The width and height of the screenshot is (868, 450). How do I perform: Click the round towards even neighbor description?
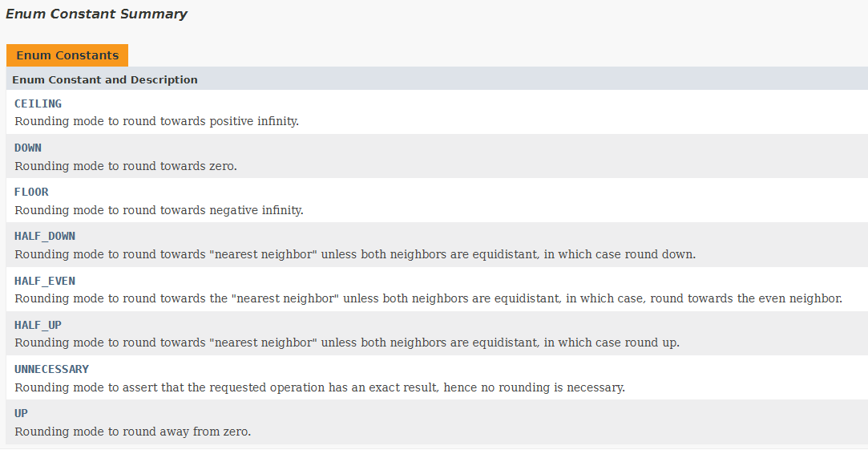coord(429,298)
